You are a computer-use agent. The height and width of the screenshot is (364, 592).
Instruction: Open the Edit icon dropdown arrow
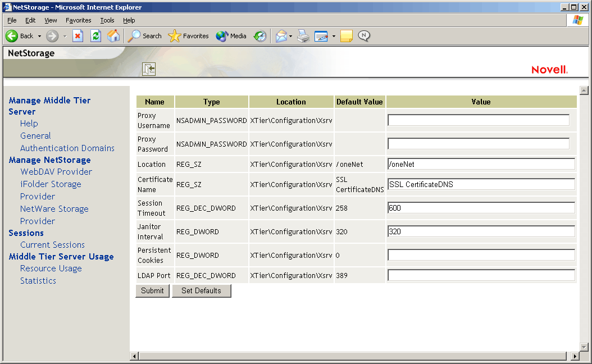334,37
